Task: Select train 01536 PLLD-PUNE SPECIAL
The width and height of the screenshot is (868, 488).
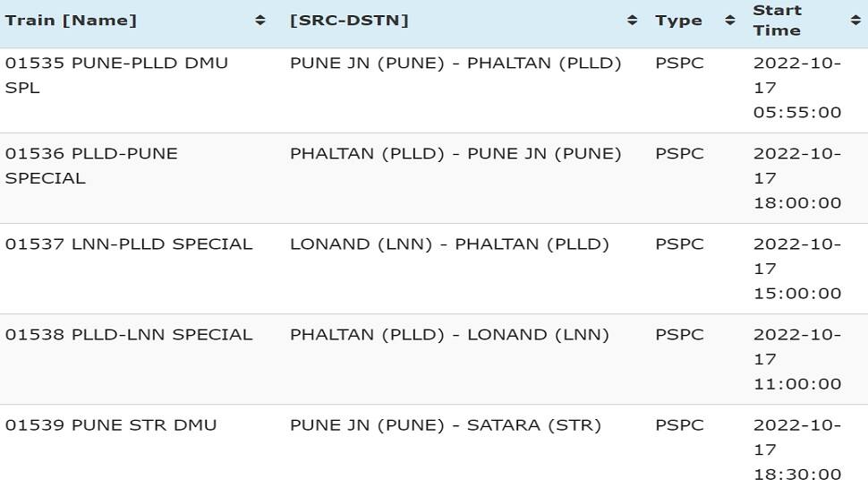Action: (x=91, y=166)
